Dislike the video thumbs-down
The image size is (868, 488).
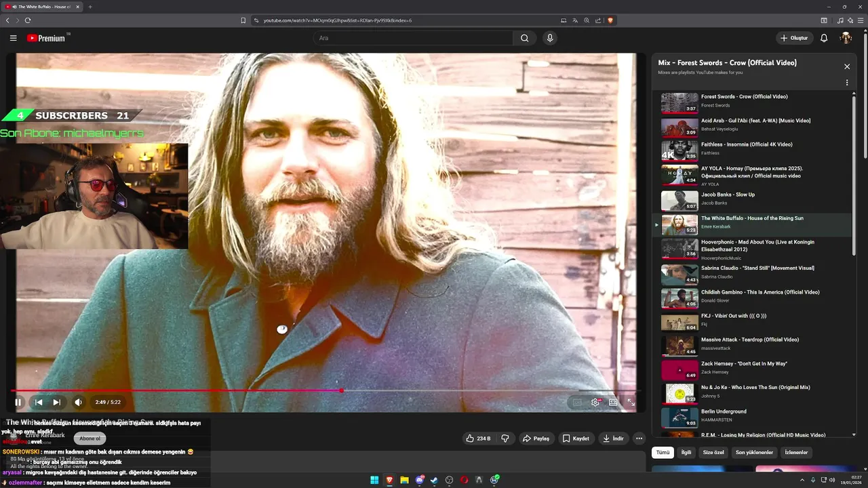coord(505,439)
